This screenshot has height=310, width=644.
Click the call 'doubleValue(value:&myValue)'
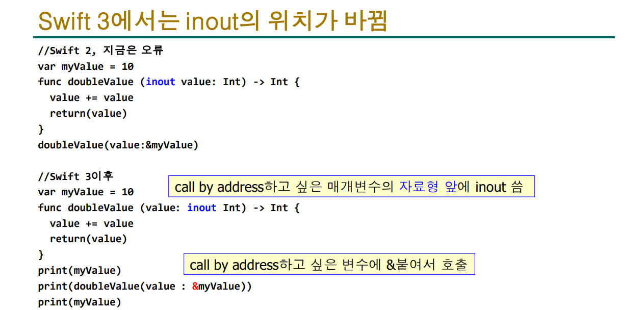pos(118,145)
